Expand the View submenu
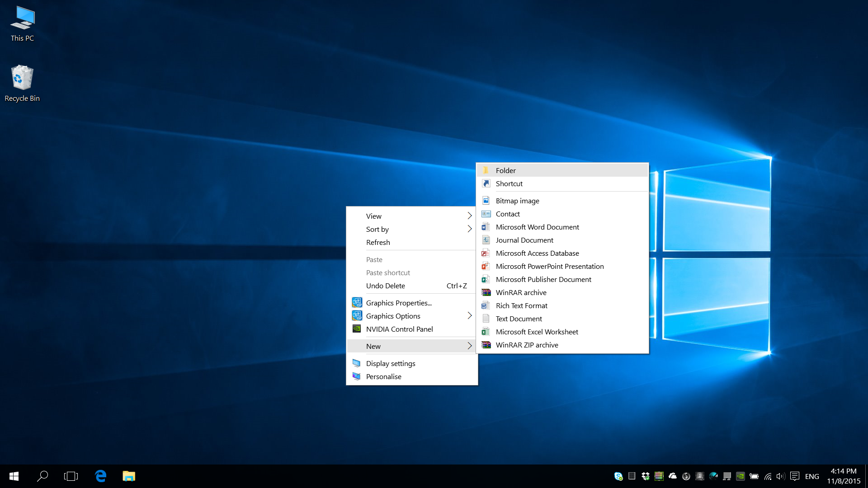868x488 pixels. tap(411, 216)
